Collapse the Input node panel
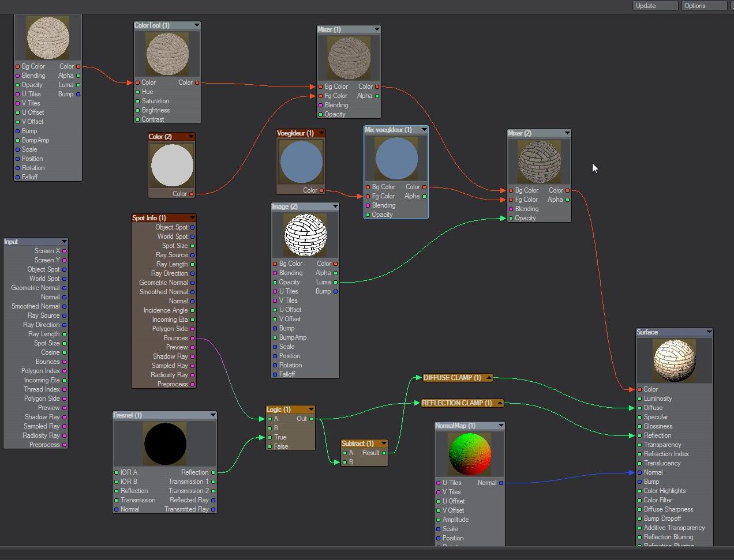This screenshot has height=560, width=734. pos(64,242)
